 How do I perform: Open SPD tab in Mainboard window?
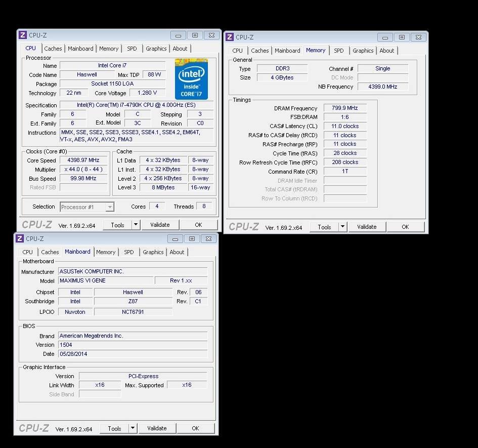[x=128, y=252]
